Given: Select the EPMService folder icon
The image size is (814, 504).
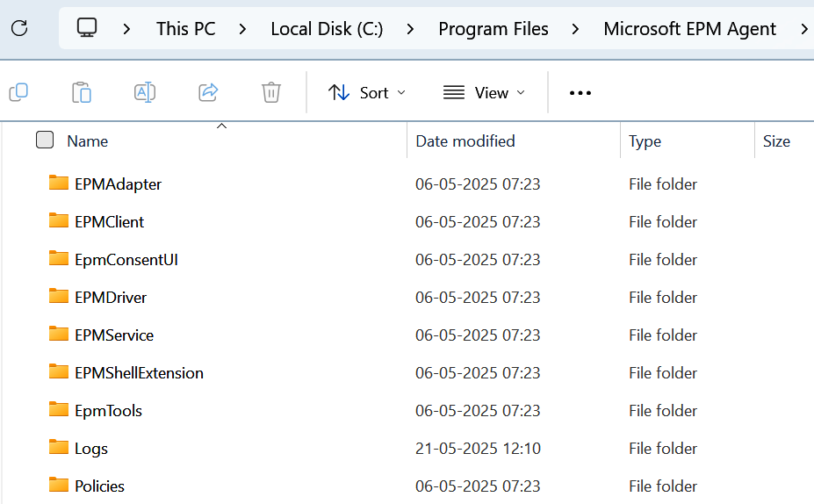Looking at the screenshot, I should (59, 334).
